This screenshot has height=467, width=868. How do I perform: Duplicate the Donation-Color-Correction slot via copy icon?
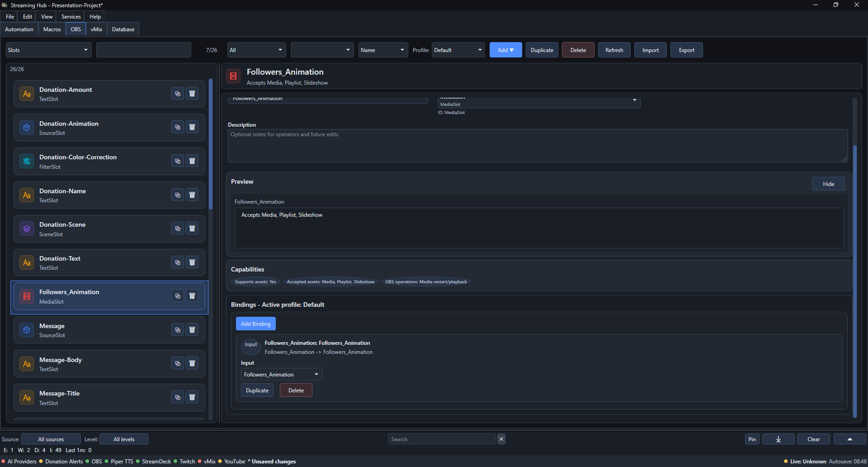point(178,161)
